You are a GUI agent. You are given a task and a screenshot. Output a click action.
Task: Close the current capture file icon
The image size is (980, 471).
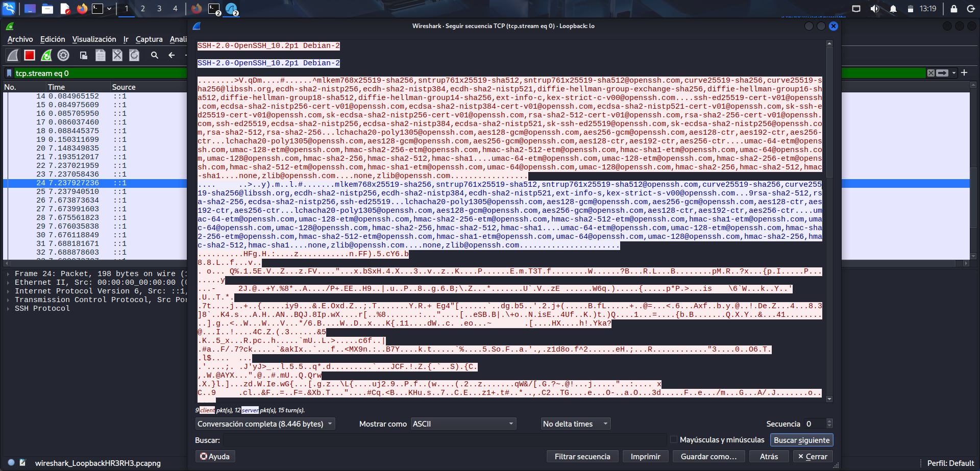[x=117, y=55]
